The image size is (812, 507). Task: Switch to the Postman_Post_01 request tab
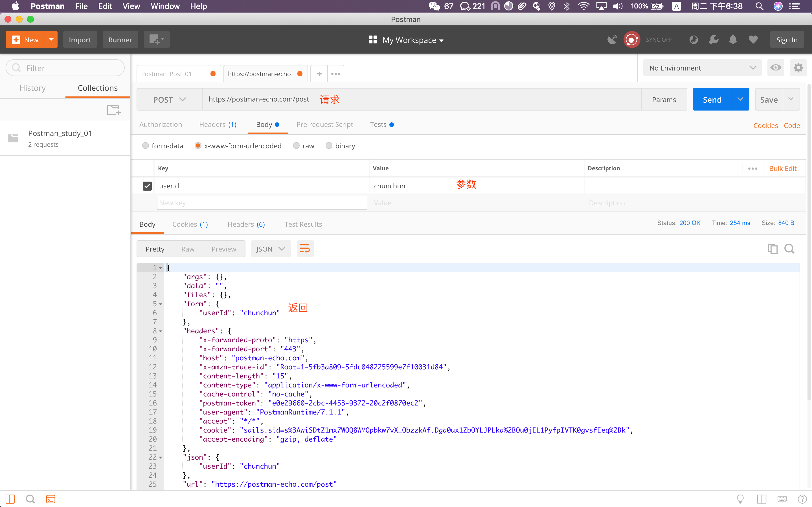(x=178, y=74)
